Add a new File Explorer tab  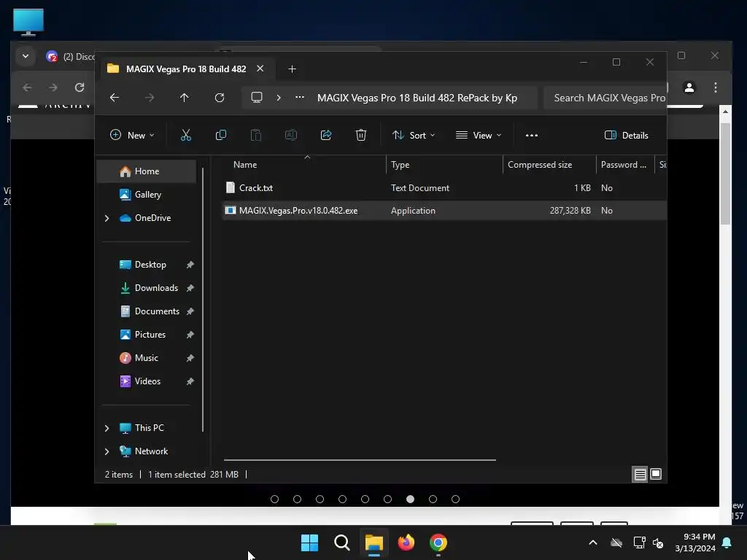(x=292, y=69)
